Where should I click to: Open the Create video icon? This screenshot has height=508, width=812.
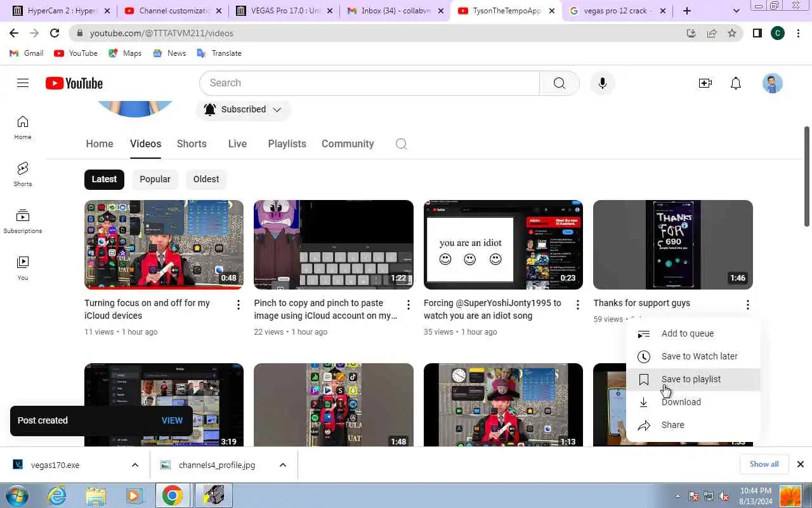(705, 83)
